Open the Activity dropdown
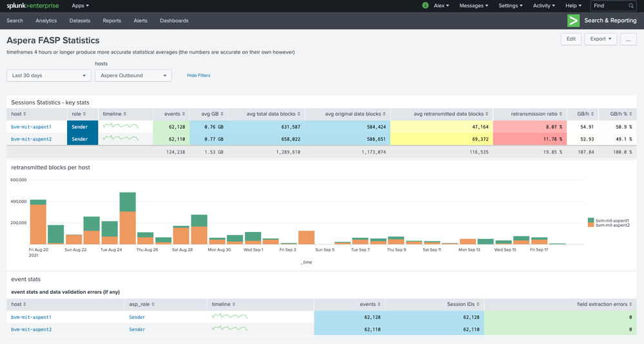Image resolution: width=644 pixels, height=344 pixels. pos(544,6)
